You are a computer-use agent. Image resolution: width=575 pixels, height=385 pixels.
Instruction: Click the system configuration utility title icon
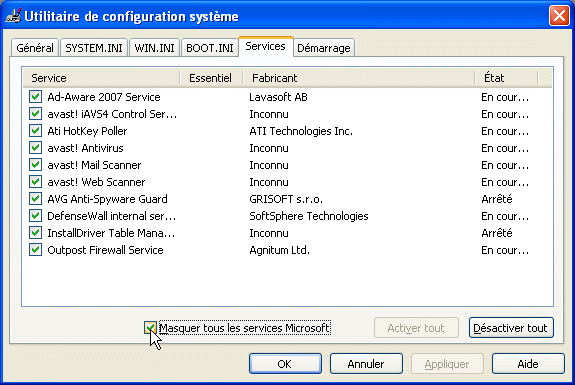(14, 16)
